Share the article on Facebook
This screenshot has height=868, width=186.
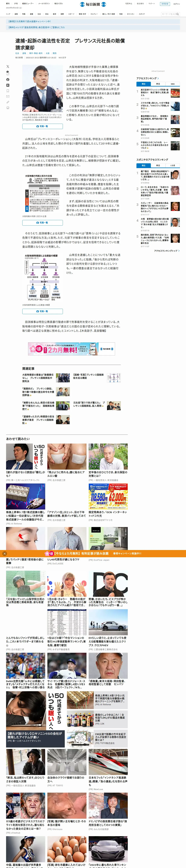coord(8,80)
